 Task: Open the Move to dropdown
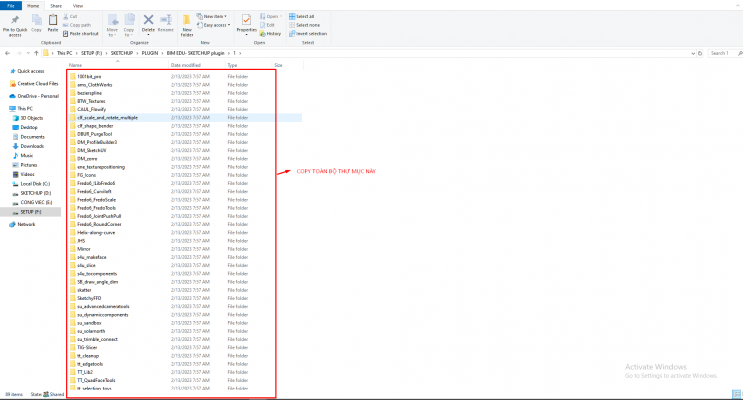click(111, 22)
